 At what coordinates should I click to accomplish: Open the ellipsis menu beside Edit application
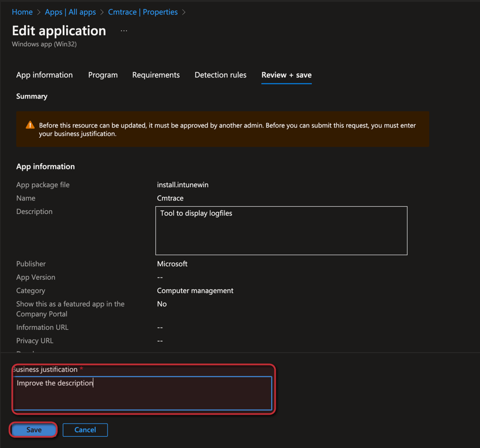point(124,31)
